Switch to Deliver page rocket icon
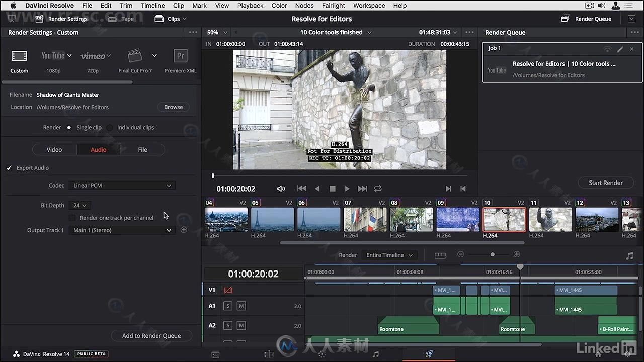 429,354
